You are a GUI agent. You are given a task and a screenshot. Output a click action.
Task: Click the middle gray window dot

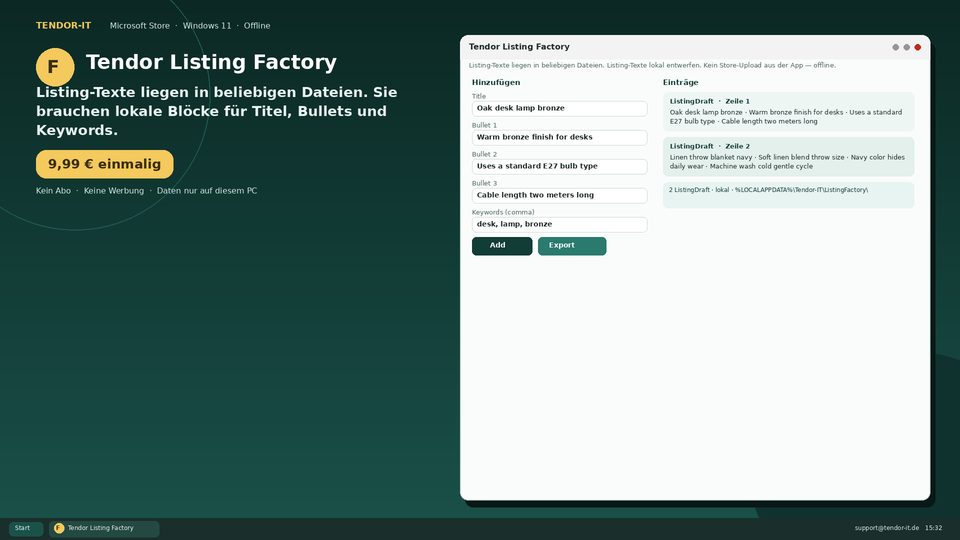point(906,47)
